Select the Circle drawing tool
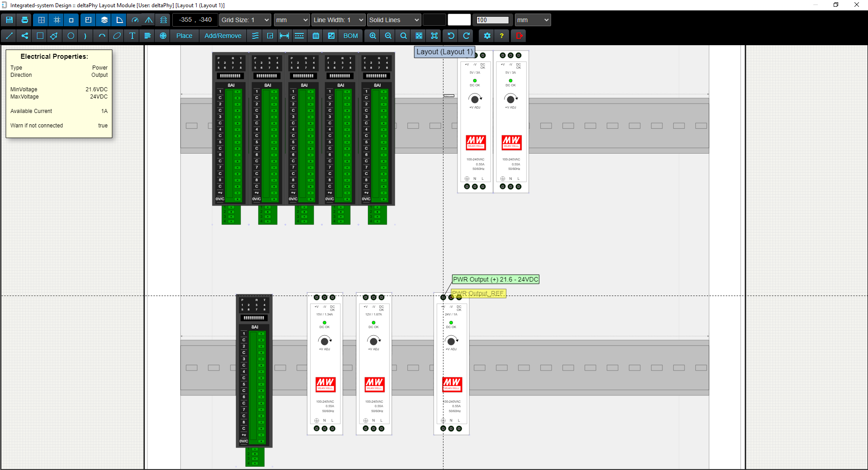The image size is (868, 470). 71,36
